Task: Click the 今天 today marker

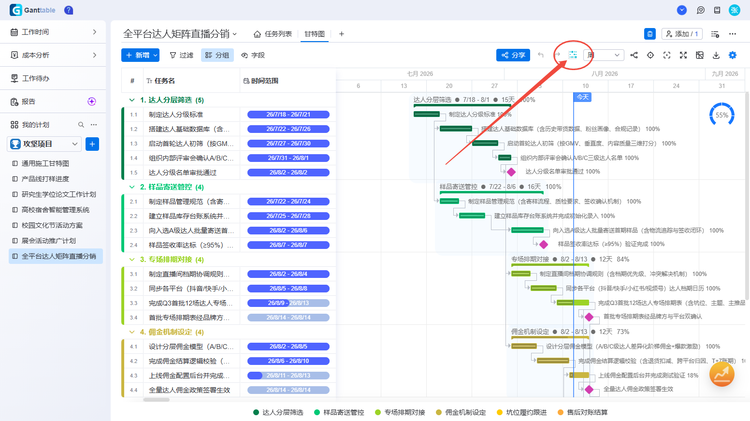Action: coord(582,97)
